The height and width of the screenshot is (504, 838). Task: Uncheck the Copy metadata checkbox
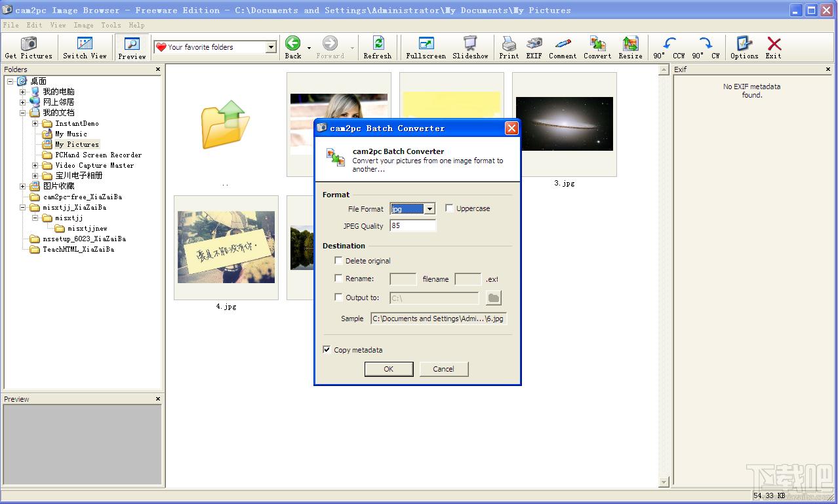coord(327,349)
